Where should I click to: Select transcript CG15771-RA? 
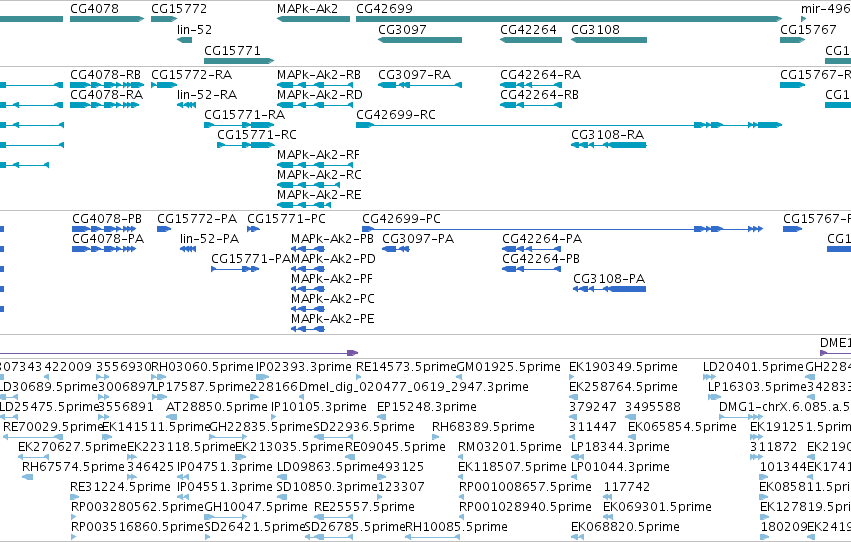pyautogui.click(x=244, y=115)
